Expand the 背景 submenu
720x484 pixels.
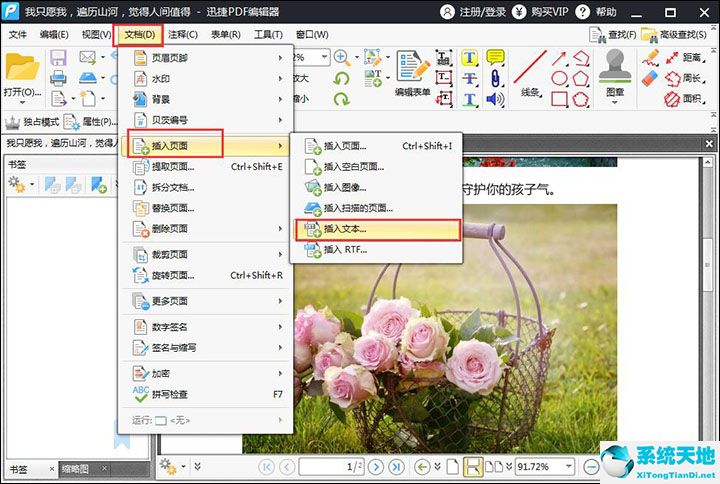tap(206, 99)
